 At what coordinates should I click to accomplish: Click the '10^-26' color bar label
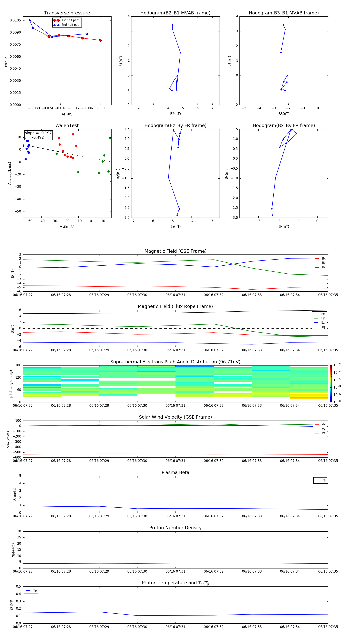pos(337,365)
